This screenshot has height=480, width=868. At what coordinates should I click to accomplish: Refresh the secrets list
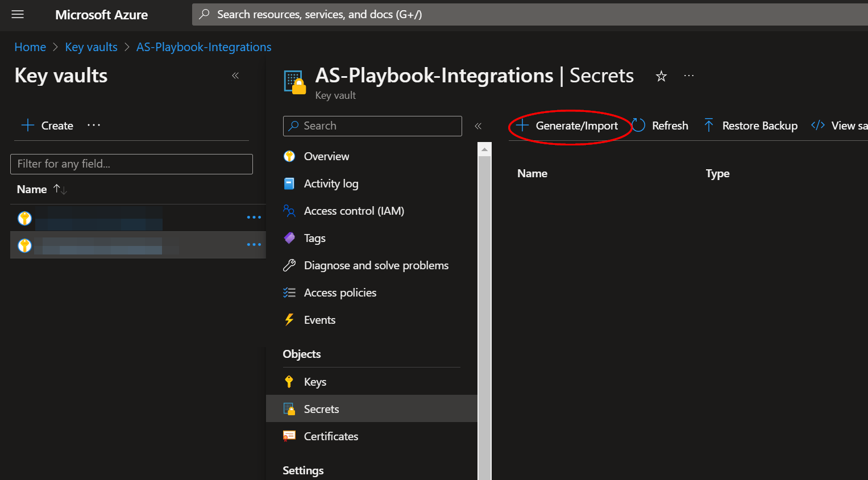pos(660,126)
